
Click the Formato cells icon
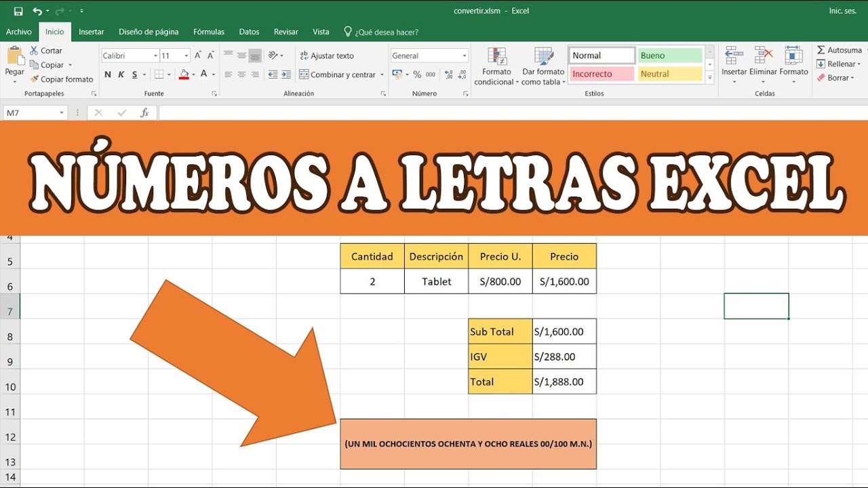(x=793, y=56)
